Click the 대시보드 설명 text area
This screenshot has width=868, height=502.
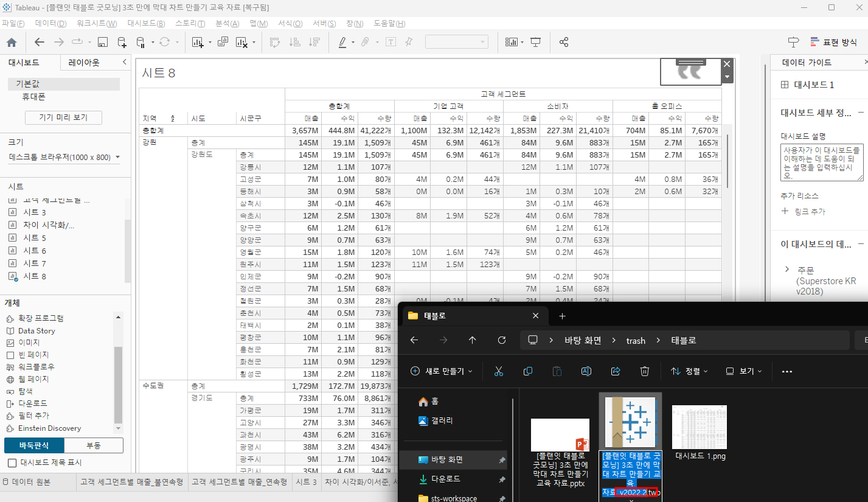pyautogui.click(x=822, y=162)
